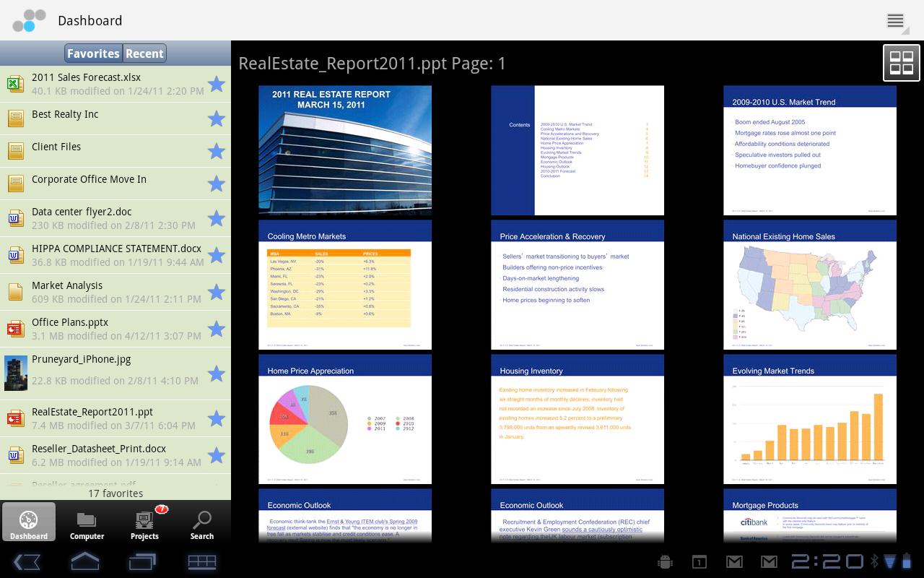Tap the second Gmail notification icon

click(x=769, y=561)
